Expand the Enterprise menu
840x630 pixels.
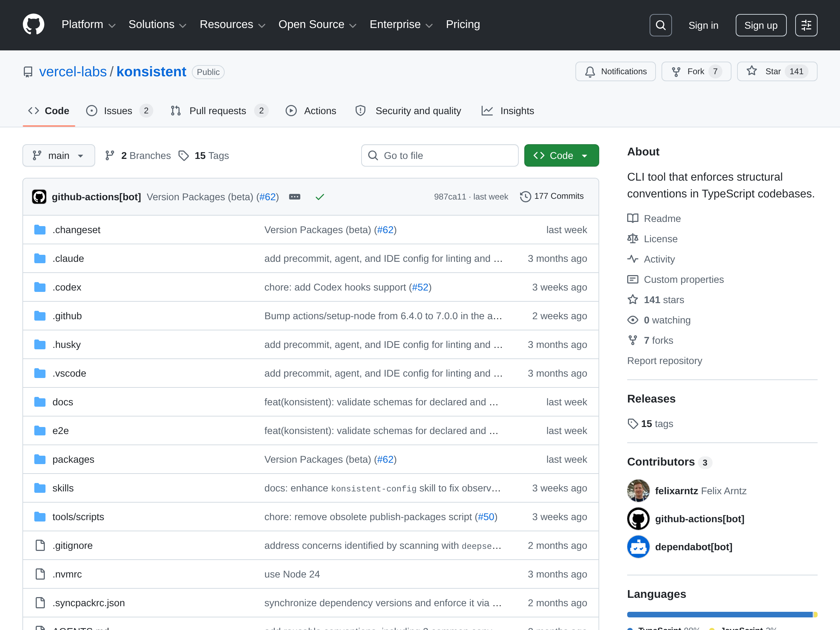pyautogui.click(x=401, y=25)
